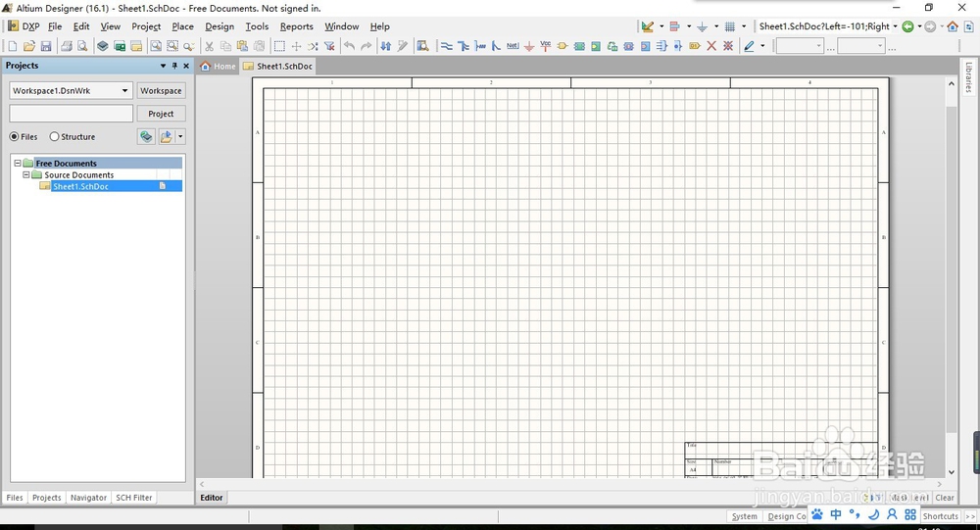980x530 pixels.
Task: Toggle the Chinese input mode icon
Action: click(x=836, y=514)
